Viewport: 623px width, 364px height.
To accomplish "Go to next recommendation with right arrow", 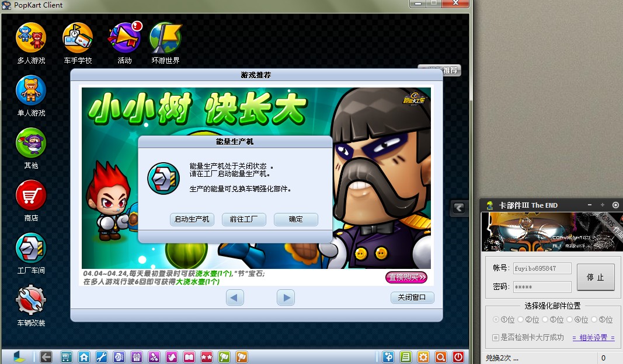I will 286,297.
